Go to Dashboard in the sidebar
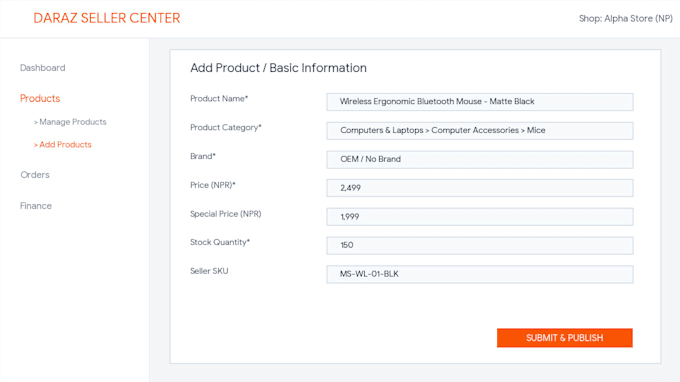The height and width of the screenshot is (382, 680). pyautogui.click(x=42, y=68)
